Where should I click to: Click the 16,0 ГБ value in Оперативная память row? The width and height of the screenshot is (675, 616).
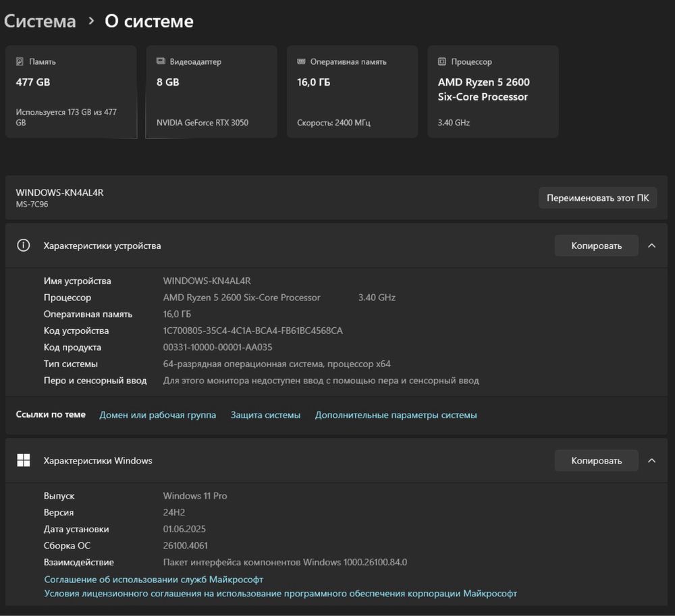point(177,314)
